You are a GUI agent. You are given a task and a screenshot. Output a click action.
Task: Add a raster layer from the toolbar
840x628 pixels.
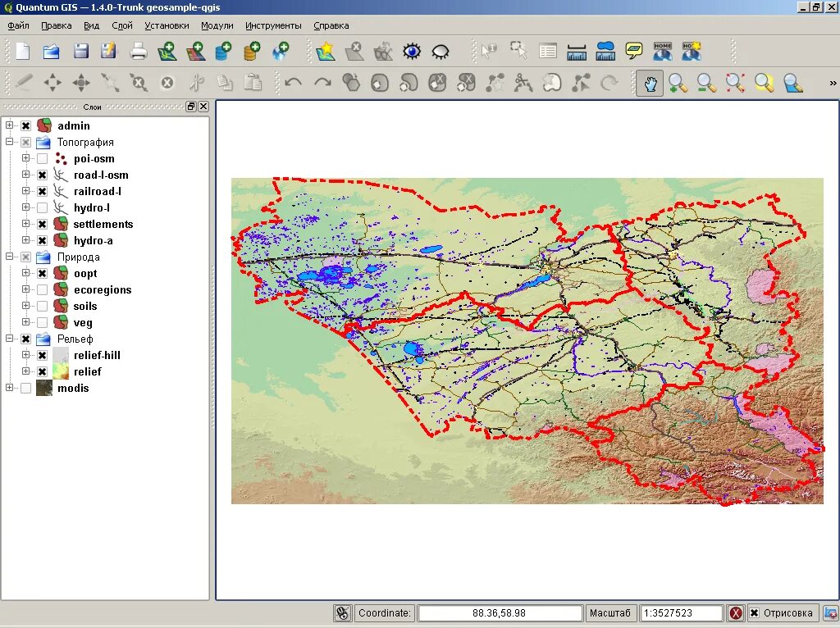196,52
